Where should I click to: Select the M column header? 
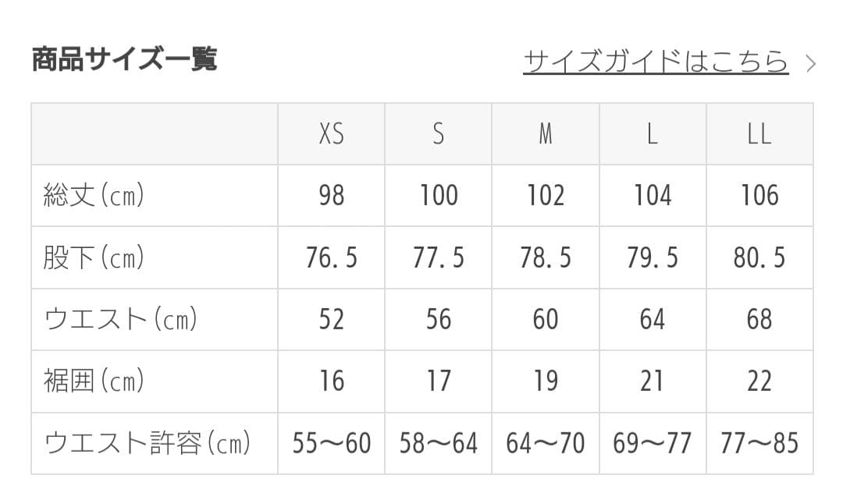(545, 133)
